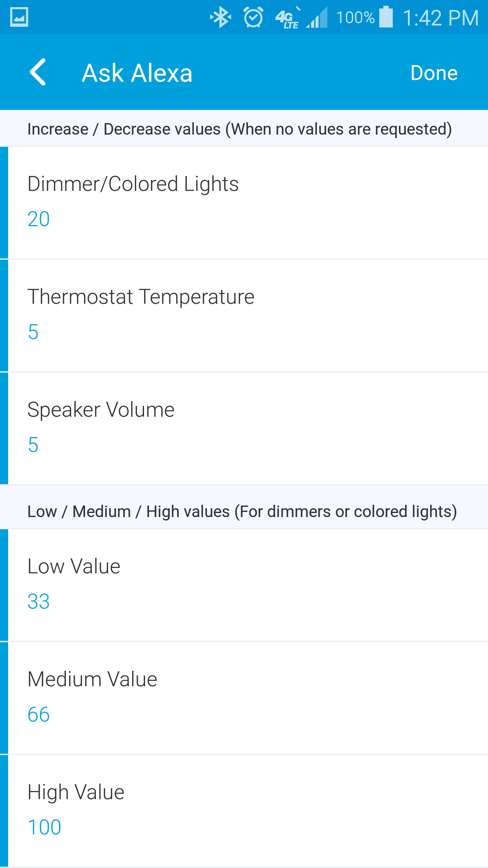Tap the 4G LTE network icon

[x=287, y=18]
